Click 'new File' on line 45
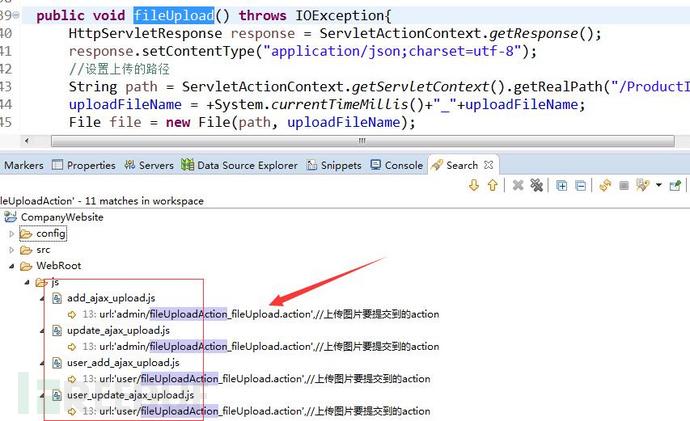690x421 pixels. 198,122
